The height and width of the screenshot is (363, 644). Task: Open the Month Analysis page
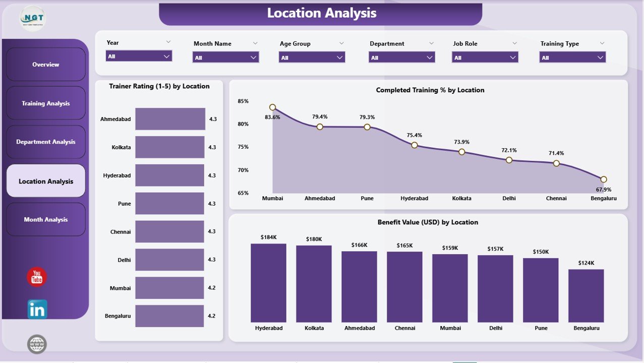(x=45, y=219)
